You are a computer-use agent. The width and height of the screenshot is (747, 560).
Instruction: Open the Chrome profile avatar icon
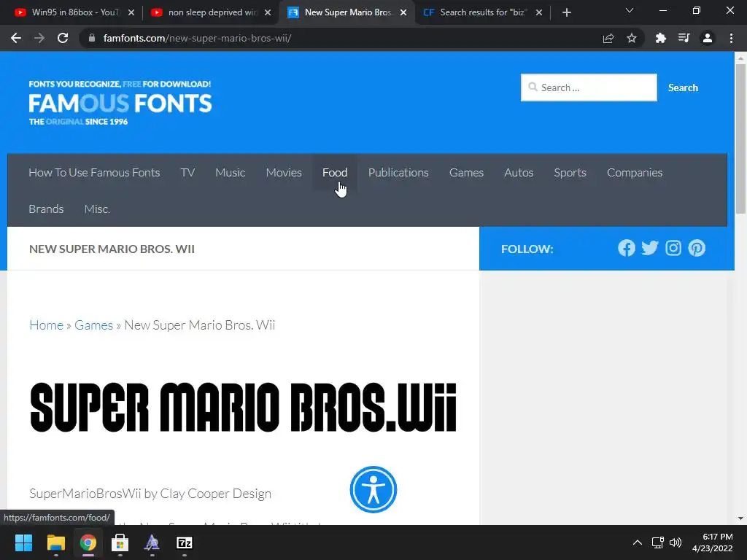point(708,38)
